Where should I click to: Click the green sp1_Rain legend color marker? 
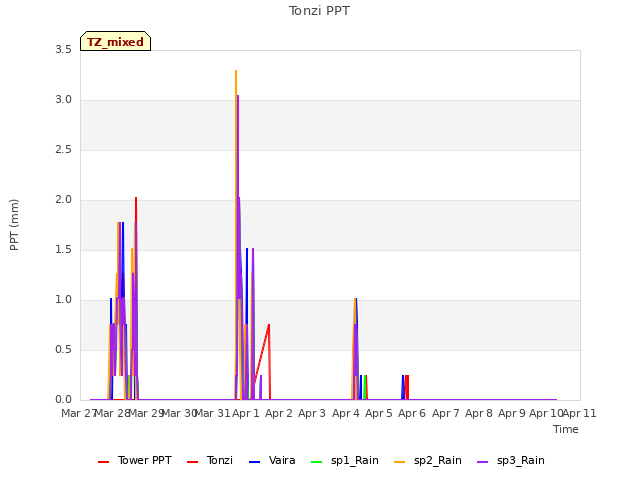tap(316, 462)
